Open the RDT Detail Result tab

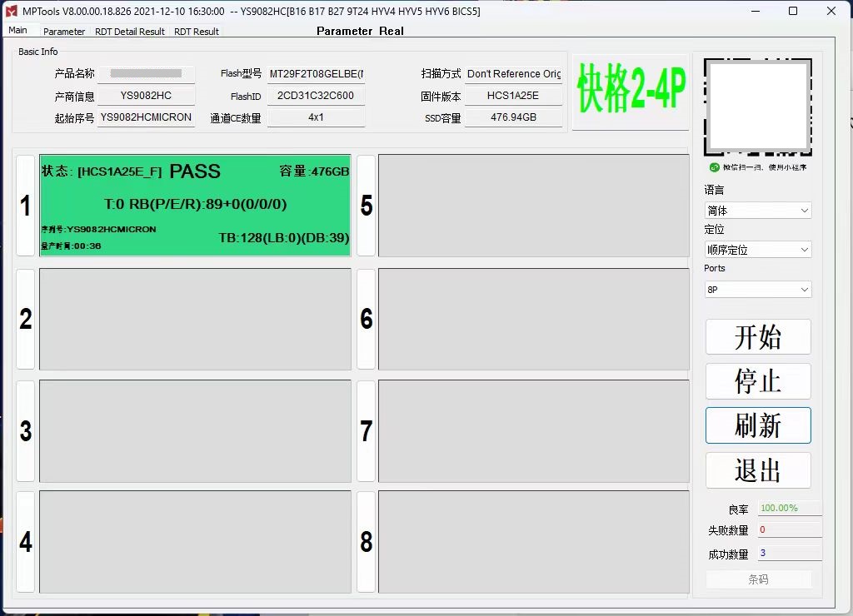[129, 32]
